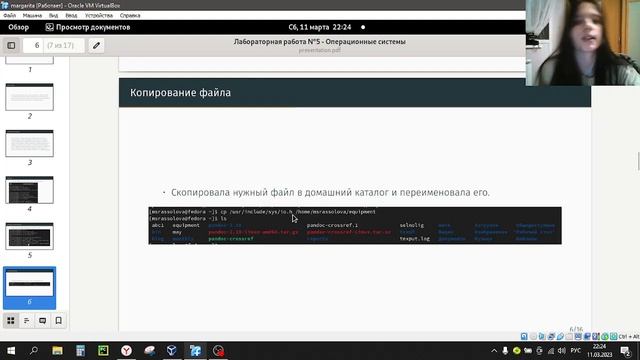Screen dimensions: 640x360
Task: Open page 4 thumbnail in sidebar
Action: (29, 190)
